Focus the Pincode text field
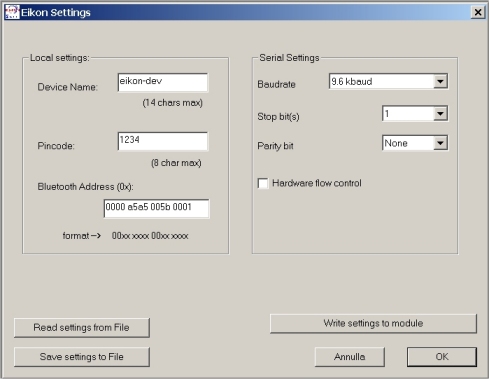The image size is (489, 379). (x=163, y=141)
